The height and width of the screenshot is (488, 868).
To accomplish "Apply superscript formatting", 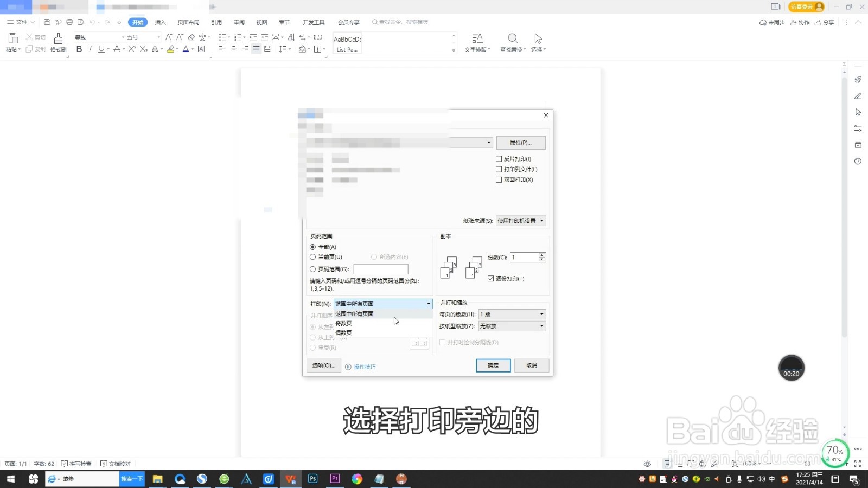I will pyautogui.click(x=132, y=49).
